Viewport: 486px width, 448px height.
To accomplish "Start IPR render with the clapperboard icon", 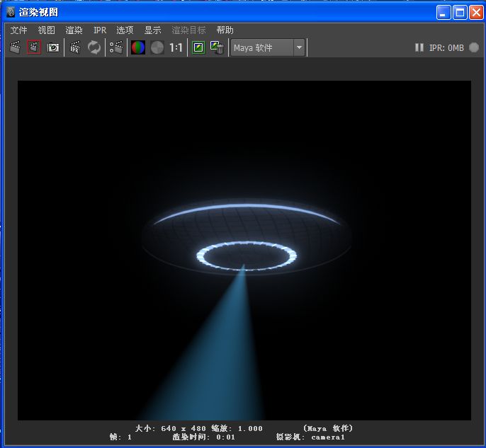I will tap(75, 47).
